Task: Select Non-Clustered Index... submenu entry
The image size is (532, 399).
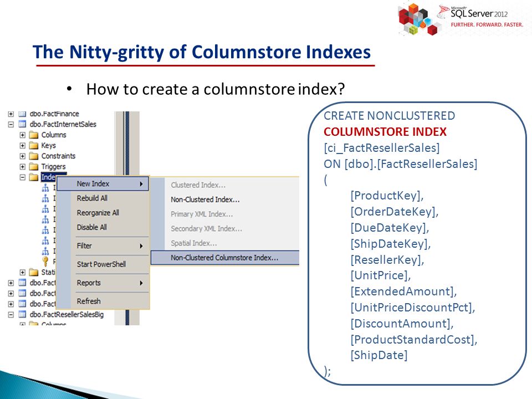Action: 225,199
